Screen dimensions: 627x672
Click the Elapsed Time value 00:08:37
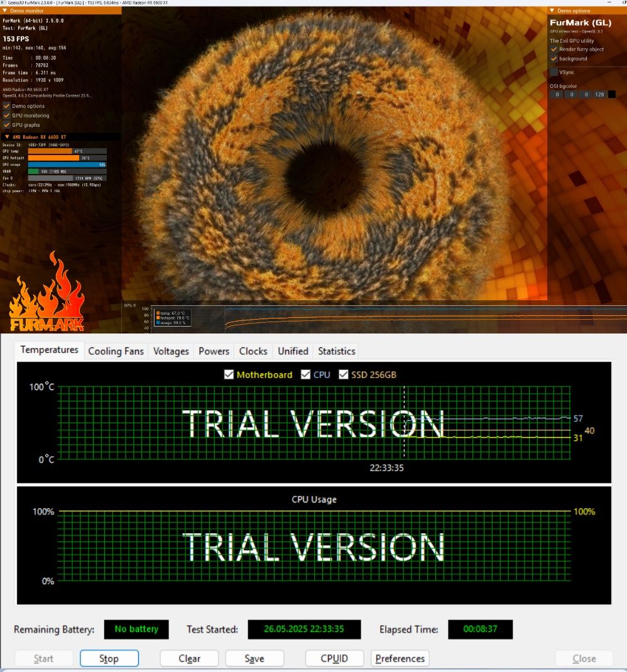coord(481,629)
